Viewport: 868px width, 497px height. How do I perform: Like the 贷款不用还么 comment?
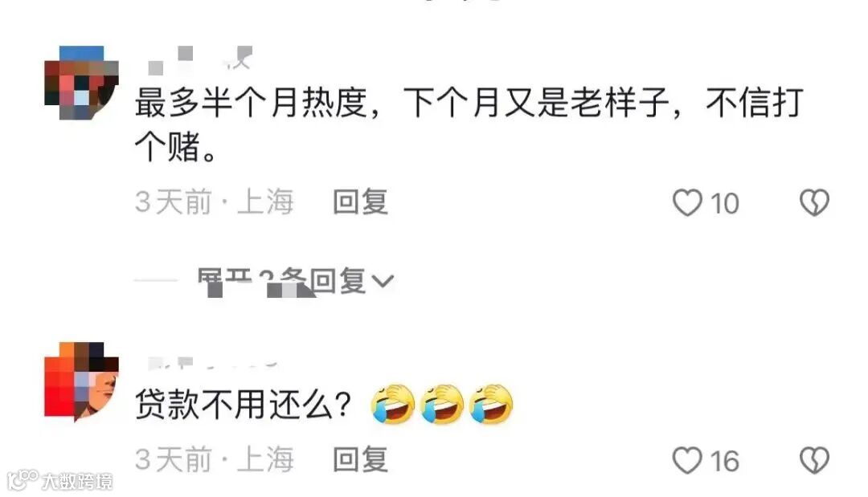[687, 461]
